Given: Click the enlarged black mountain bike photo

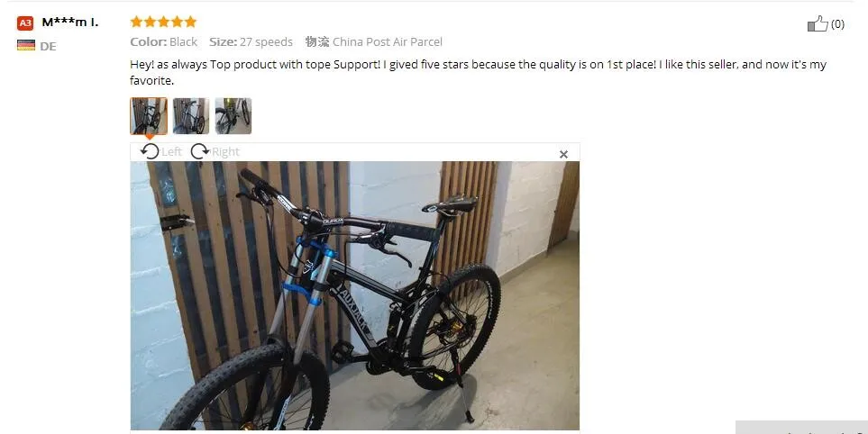Looking at the screenshot, I should (x=355, y=295).
